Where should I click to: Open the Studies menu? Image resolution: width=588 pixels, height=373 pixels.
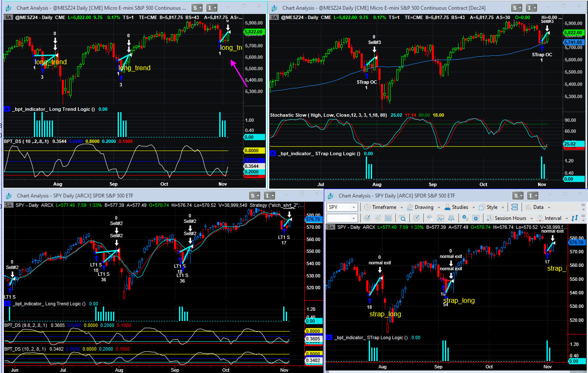pyautogui.click(x=459, y=207)
